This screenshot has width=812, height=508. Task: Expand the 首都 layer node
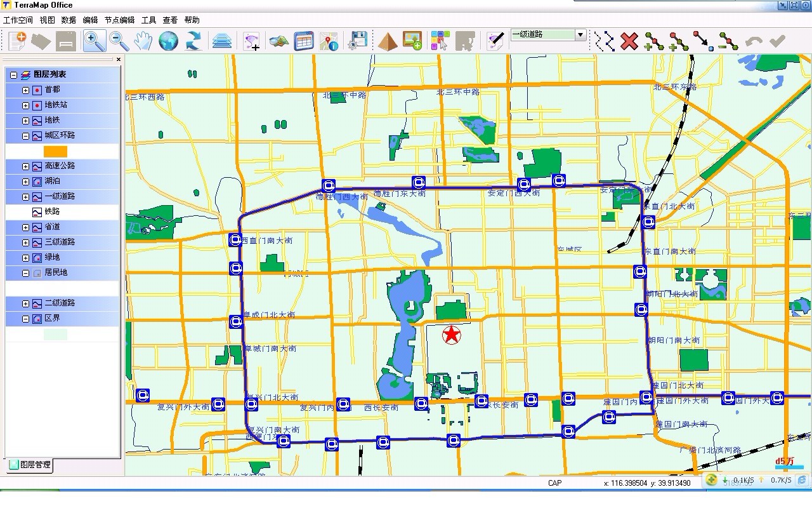pos(25,90)
